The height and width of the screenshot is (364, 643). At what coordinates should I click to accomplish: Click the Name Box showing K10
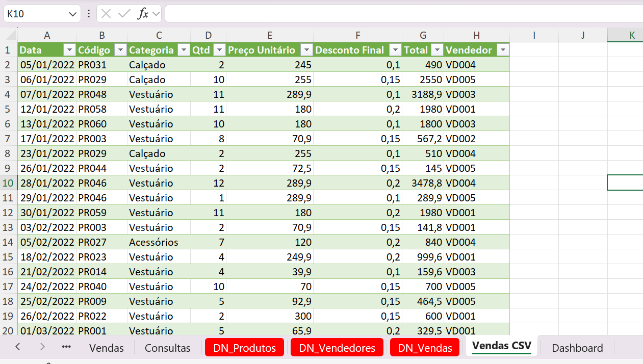coord(36,14)
